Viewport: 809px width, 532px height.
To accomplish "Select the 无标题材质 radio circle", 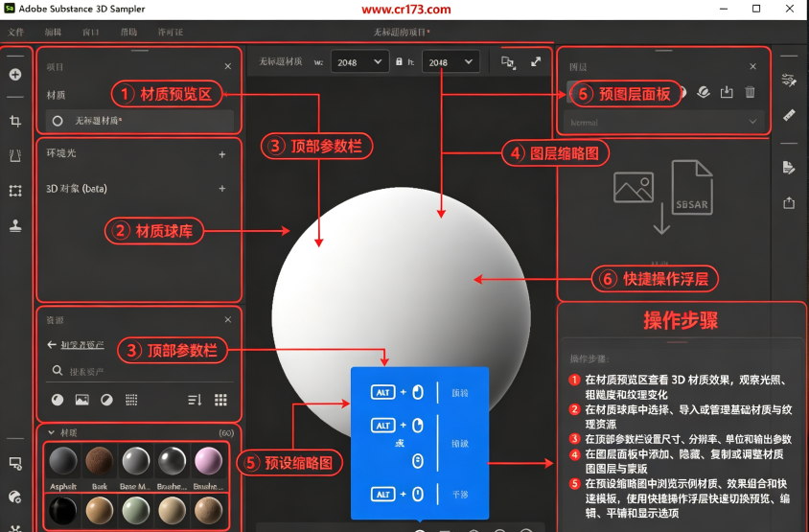I will click(x=58, y=121).
